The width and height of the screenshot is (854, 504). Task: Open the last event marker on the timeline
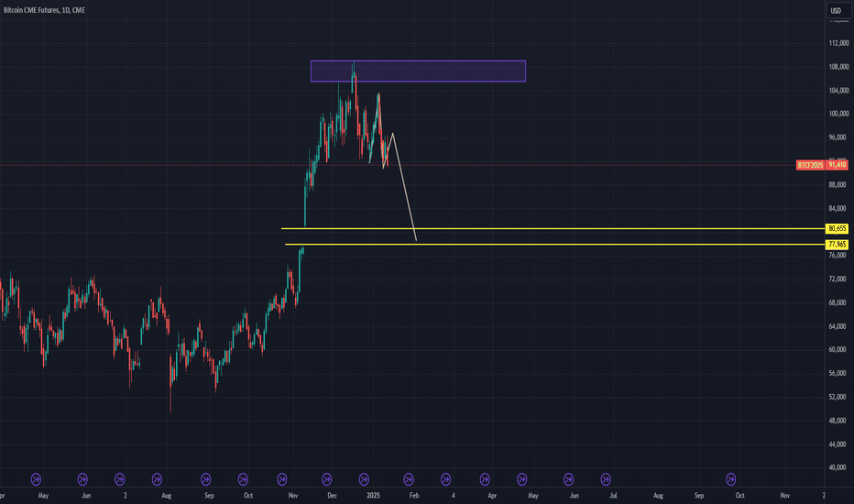(x=731, y=479)
